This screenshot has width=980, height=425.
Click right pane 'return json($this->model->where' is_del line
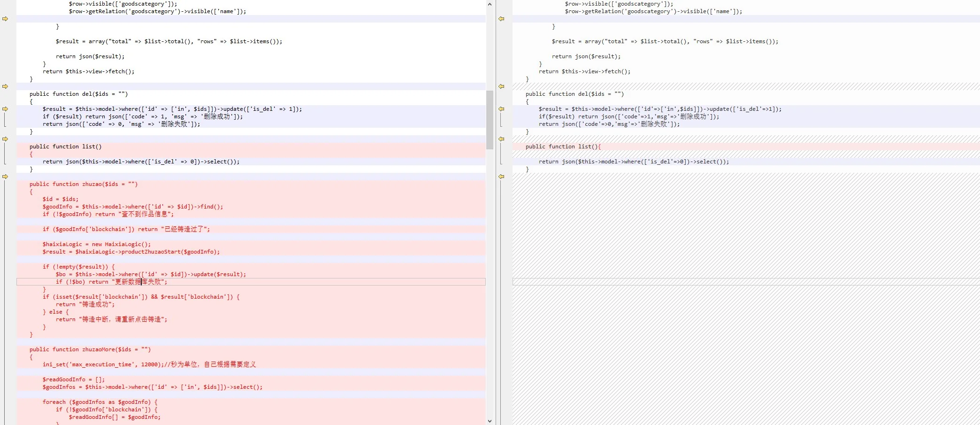point(634,162)
